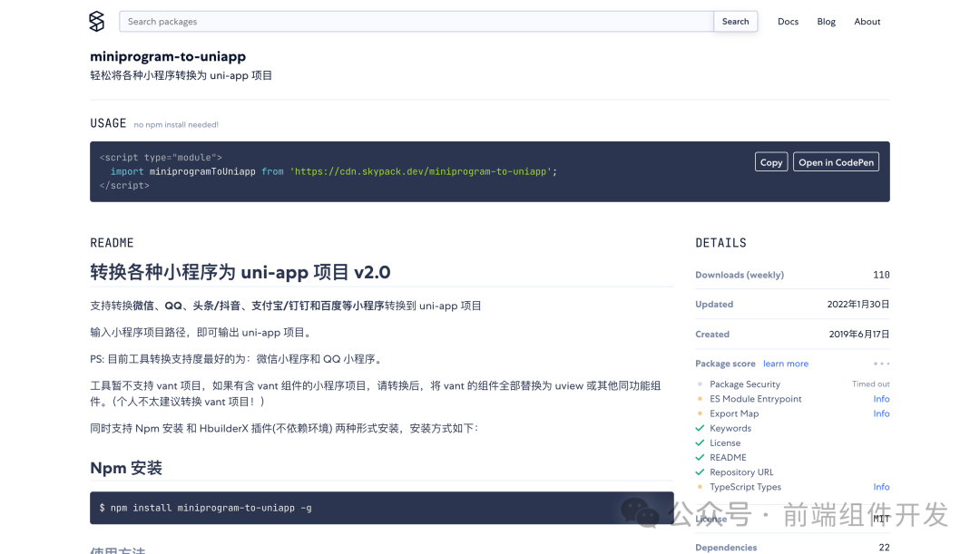
Task: Click the Package Security label
Action: (745, 384)
